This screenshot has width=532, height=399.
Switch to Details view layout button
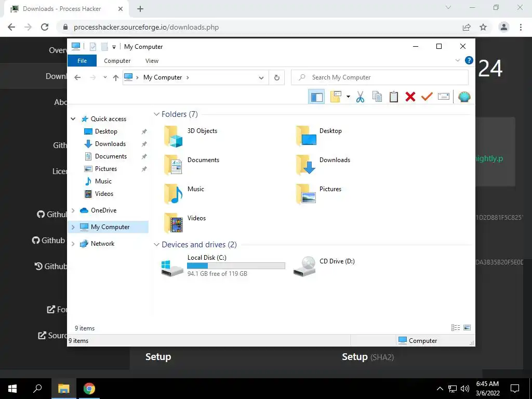click(x=455, y=328)
